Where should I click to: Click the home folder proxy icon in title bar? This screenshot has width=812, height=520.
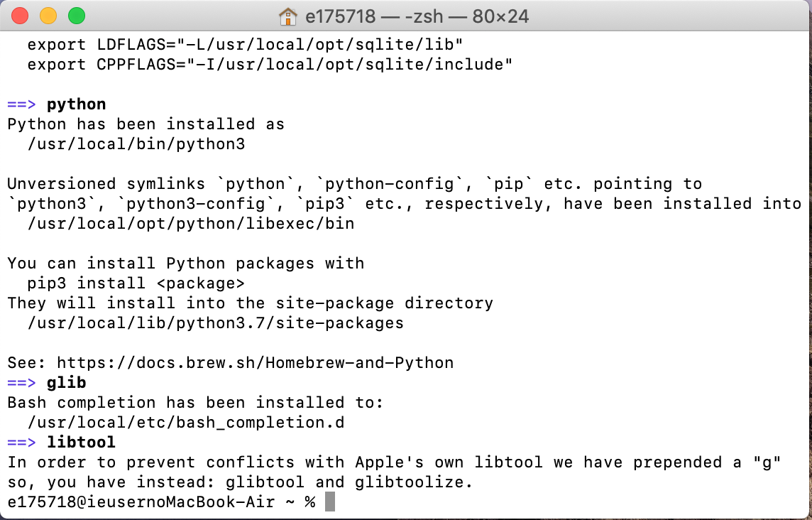pyautogui.click(x=288, y=16)
